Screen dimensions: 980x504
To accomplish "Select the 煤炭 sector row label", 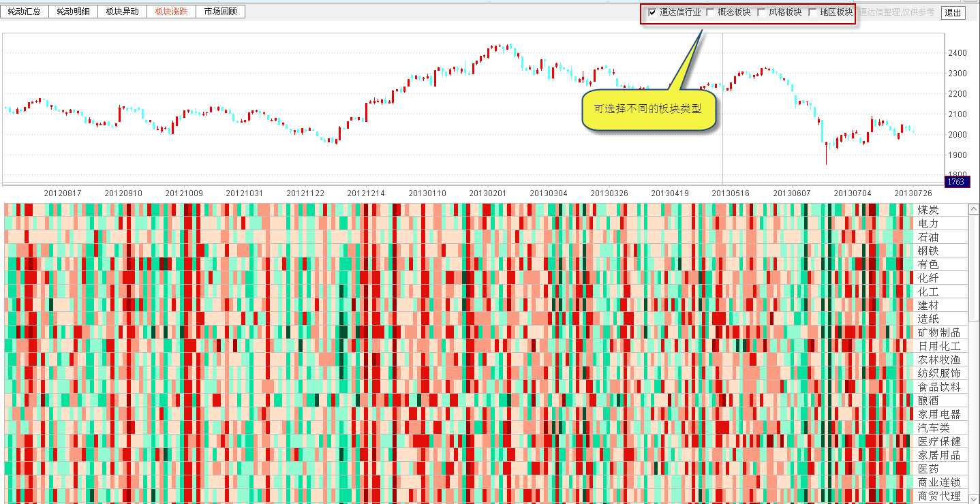I will tap(928, 210).
